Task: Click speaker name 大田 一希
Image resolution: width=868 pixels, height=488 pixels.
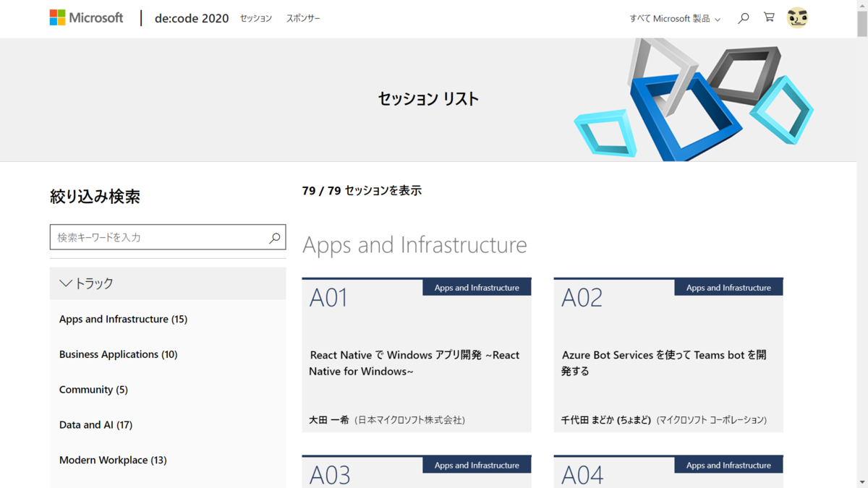Action: pos(329,420)
